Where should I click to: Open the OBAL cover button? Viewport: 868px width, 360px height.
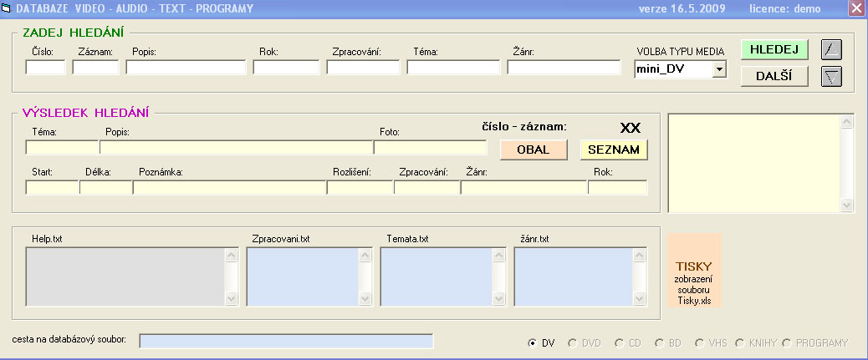pyautogui.click(x=534, y=150)
